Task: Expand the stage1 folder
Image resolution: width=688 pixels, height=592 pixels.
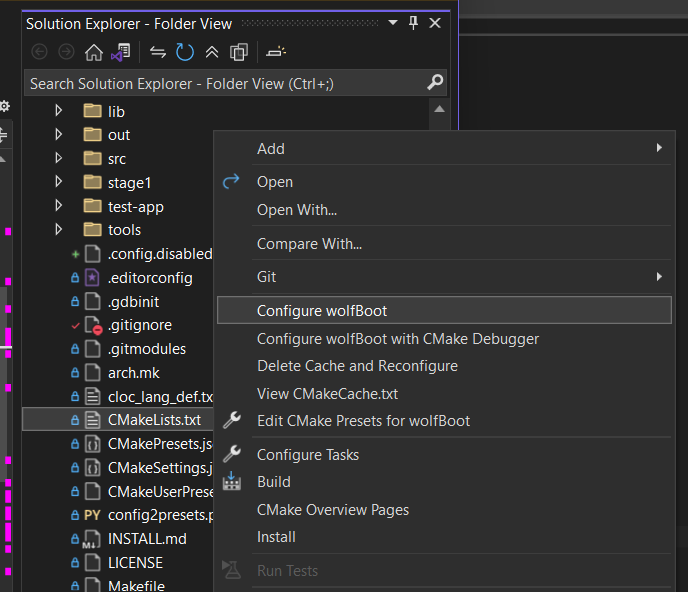Action: click(58, 182)
